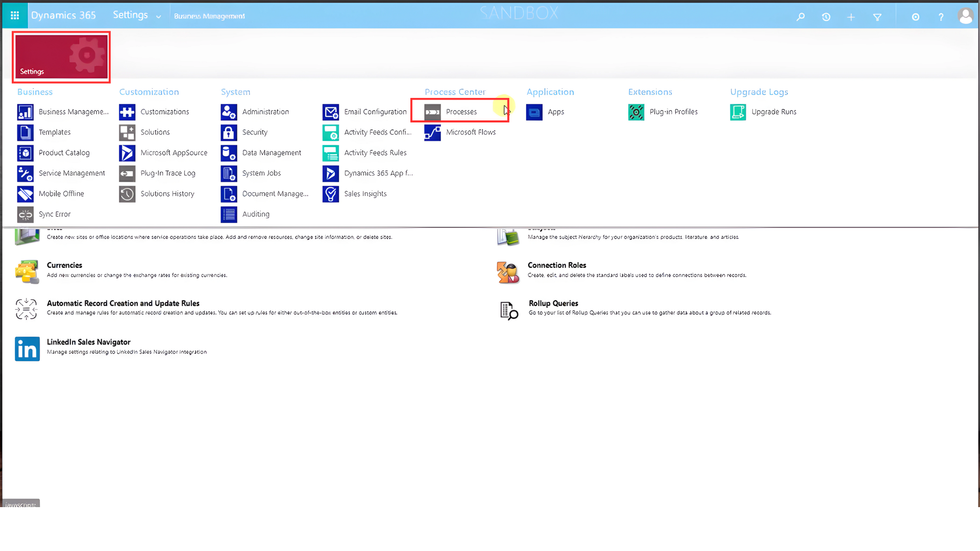Screen dimensions: 980x551
Task: Select the Security link text
Action: tap(255, 132)
